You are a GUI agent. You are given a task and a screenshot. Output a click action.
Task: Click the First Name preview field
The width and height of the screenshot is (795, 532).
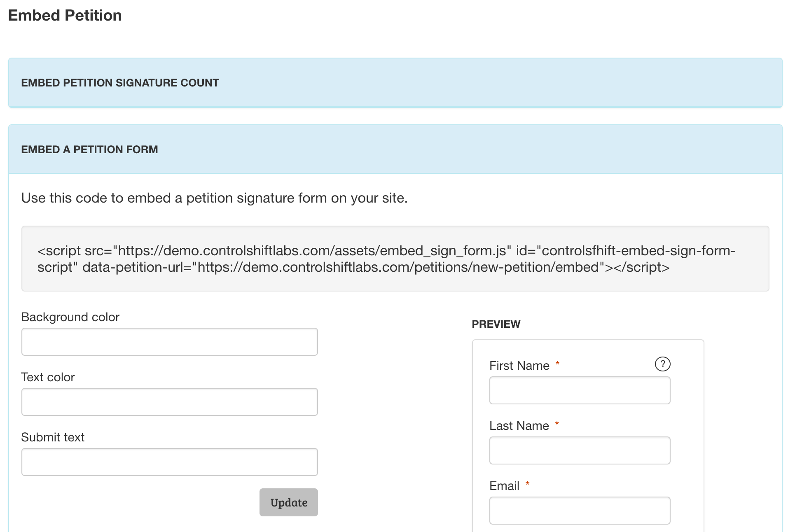pos(580,390)
